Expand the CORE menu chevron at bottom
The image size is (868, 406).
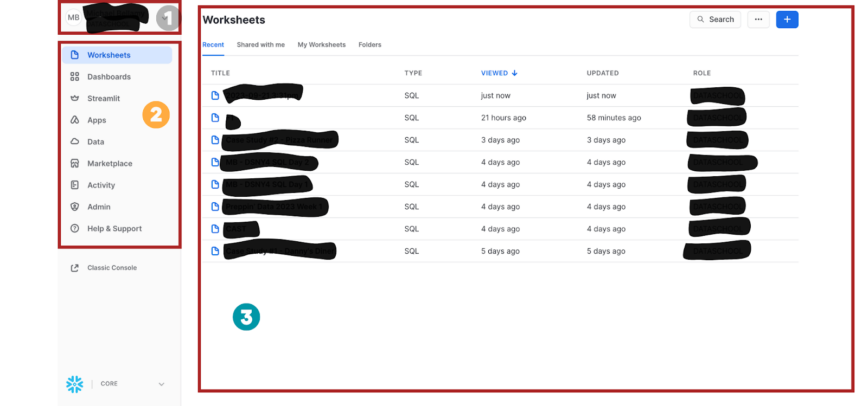coord(161,384)
